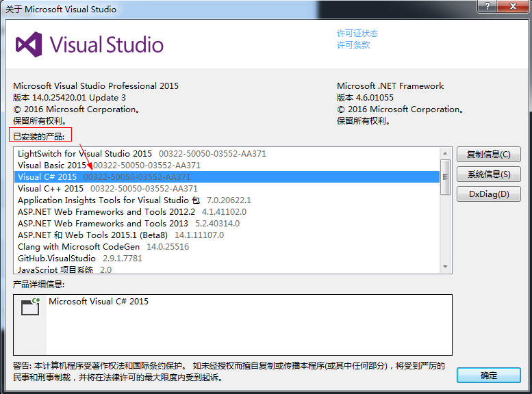This screenshot has width=532, height=394.
Task: Select the Visual Basic 2015 row
Action: point(227,165)
